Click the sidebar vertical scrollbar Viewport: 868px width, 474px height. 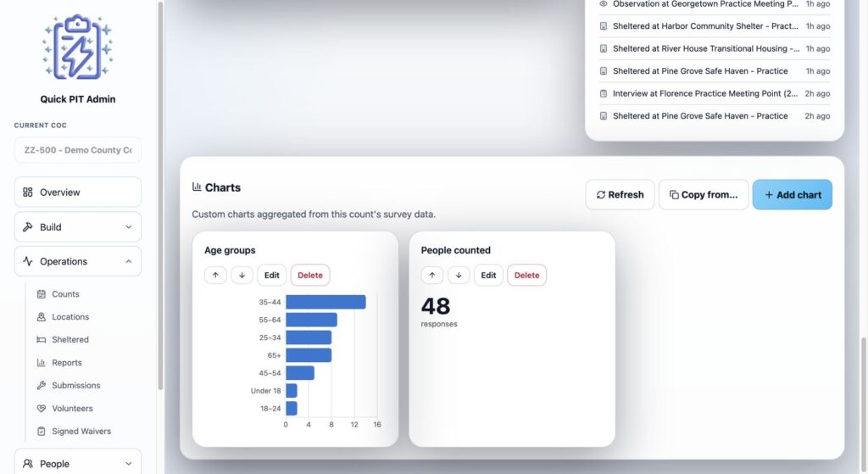[x=160, y=196]
